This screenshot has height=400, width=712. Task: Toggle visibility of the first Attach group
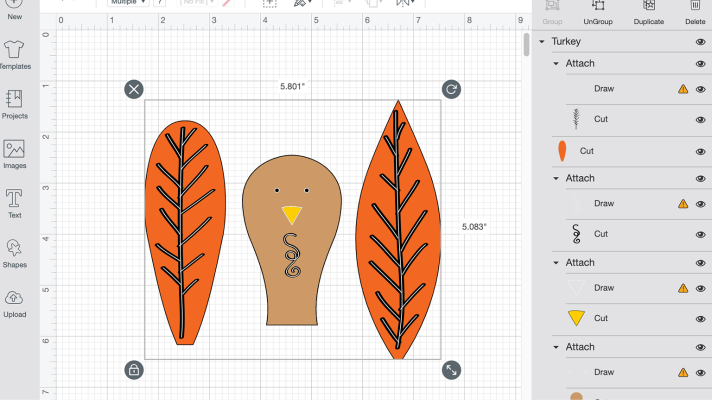pos(700,64)
